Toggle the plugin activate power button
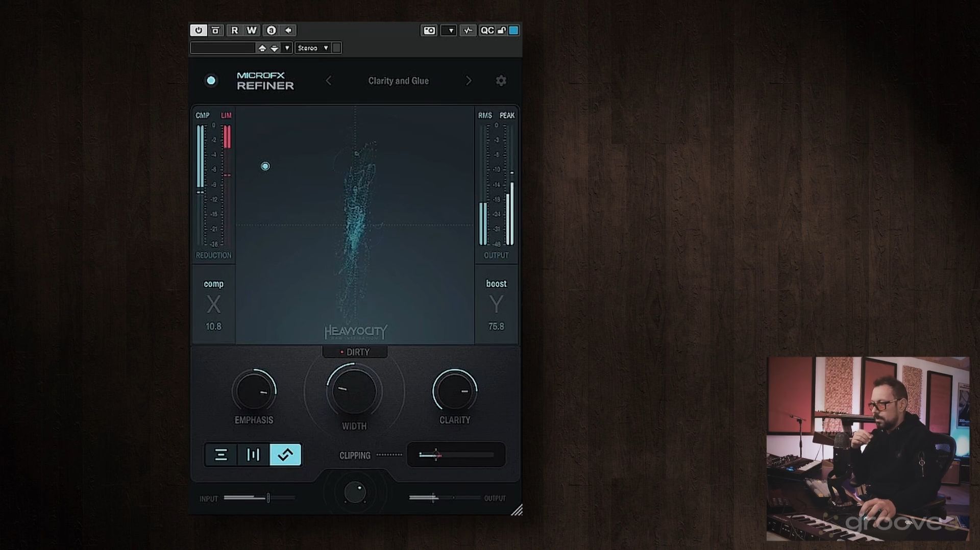The width and height of the screenshot is (980, 550). click(x=199, y=31)
